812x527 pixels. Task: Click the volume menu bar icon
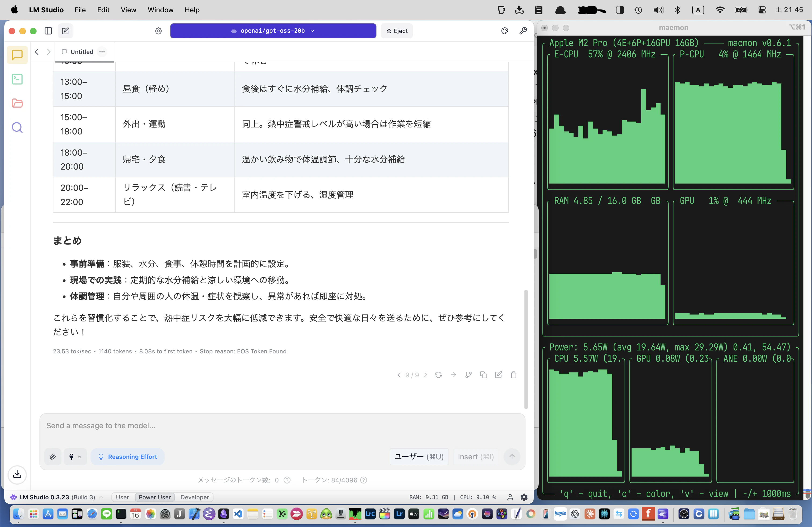click(x=658, y=10)
